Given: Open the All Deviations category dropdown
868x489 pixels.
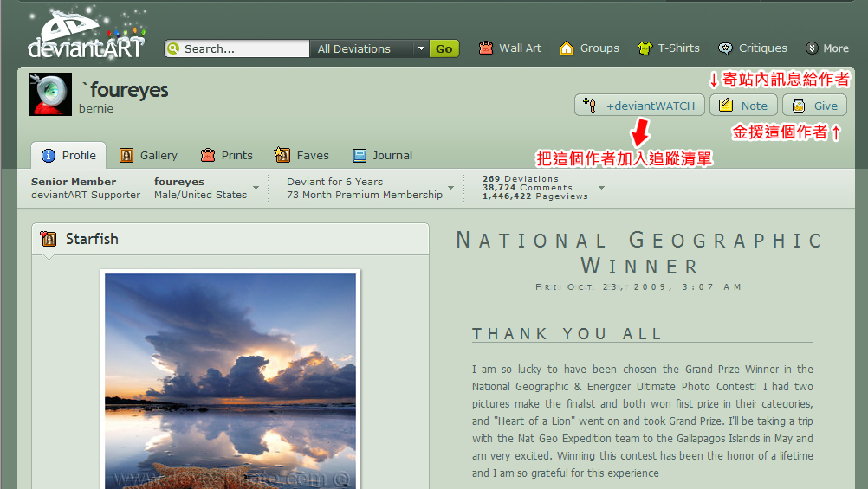Looking at the screenshot, I should [369, 48].
